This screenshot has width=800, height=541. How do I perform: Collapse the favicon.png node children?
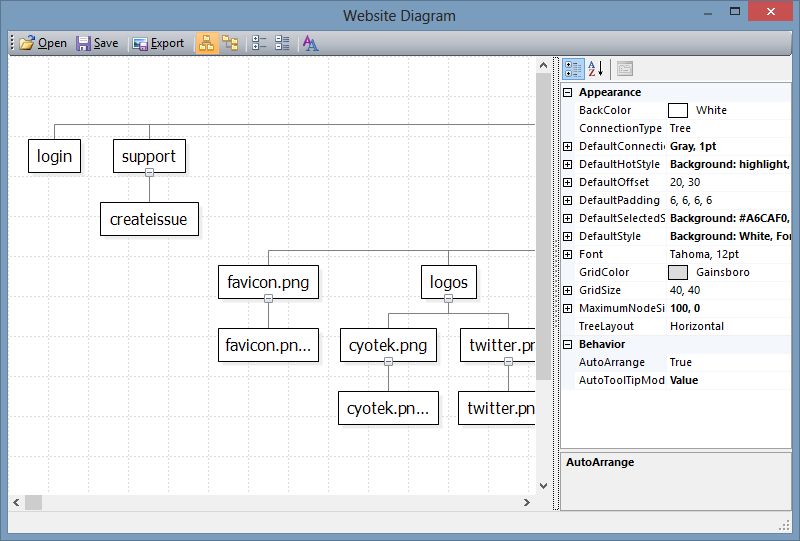tap(268, 299)
